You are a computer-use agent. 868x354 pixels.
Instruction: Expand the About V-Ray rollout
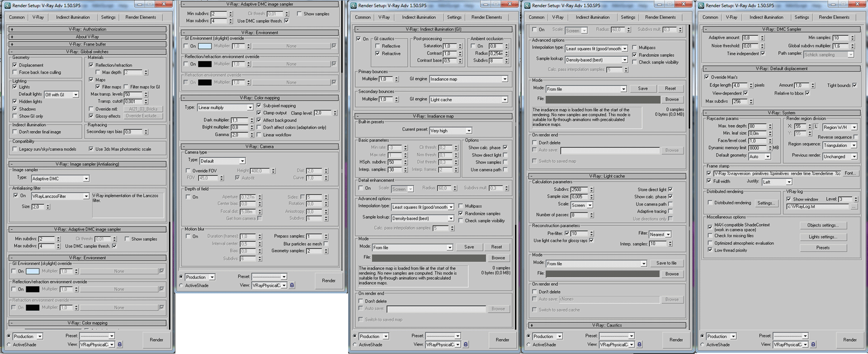[88, 37]
